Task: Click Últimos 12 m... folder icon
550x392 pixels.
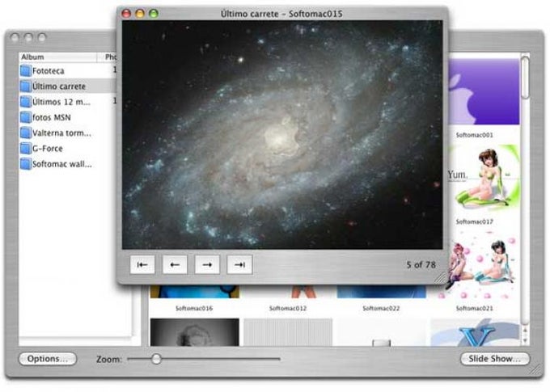Action: tap(26, 102)
